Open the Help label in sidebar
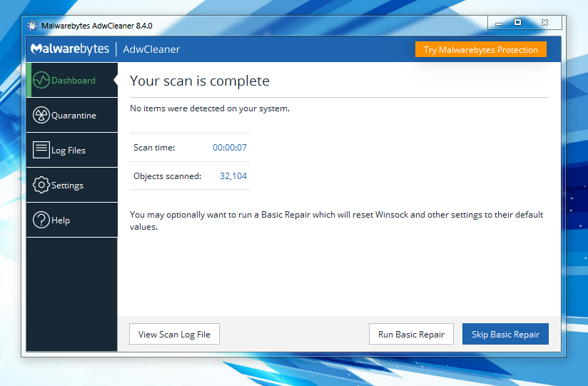This screenshot has height=386, width=588. [61, 220]
